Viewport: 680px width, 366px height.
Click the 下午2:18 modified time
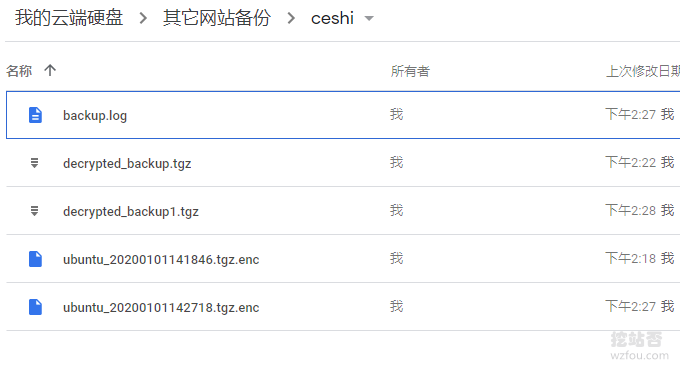coord(631,259)
